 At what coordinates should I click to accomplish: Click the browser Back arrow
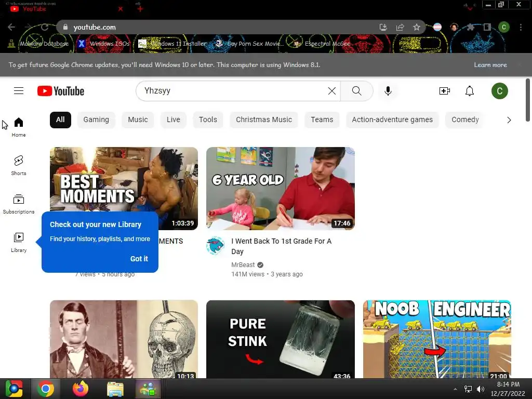(11, 27)
